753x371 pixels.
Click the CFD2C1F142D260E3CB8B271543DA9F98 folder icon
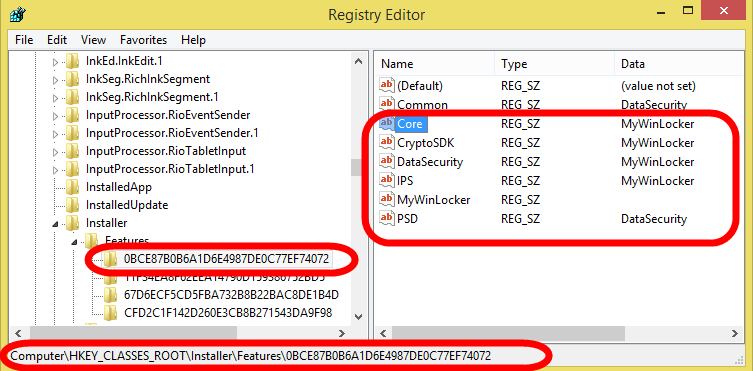pos(110,313)
